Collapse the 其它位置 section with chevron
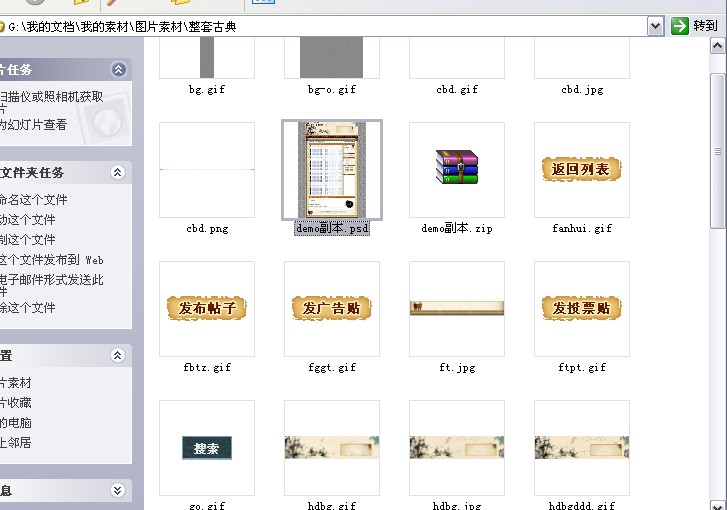The image size is (727, 510). (118, 356)
